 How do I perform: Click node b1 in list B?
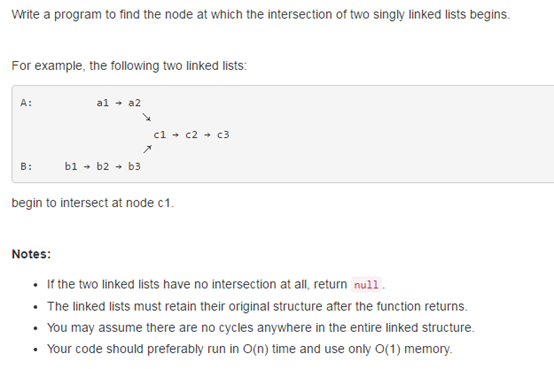tap(71, 166)
